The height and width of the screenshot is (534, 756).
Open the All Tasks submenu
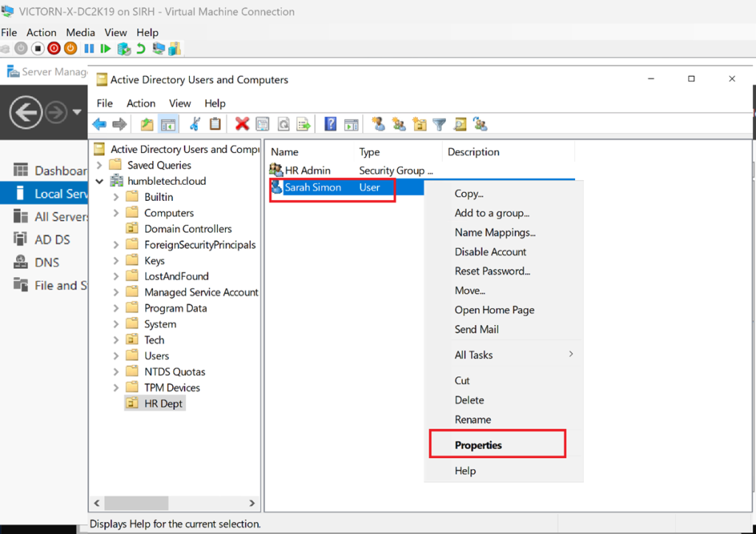(504, 355)
